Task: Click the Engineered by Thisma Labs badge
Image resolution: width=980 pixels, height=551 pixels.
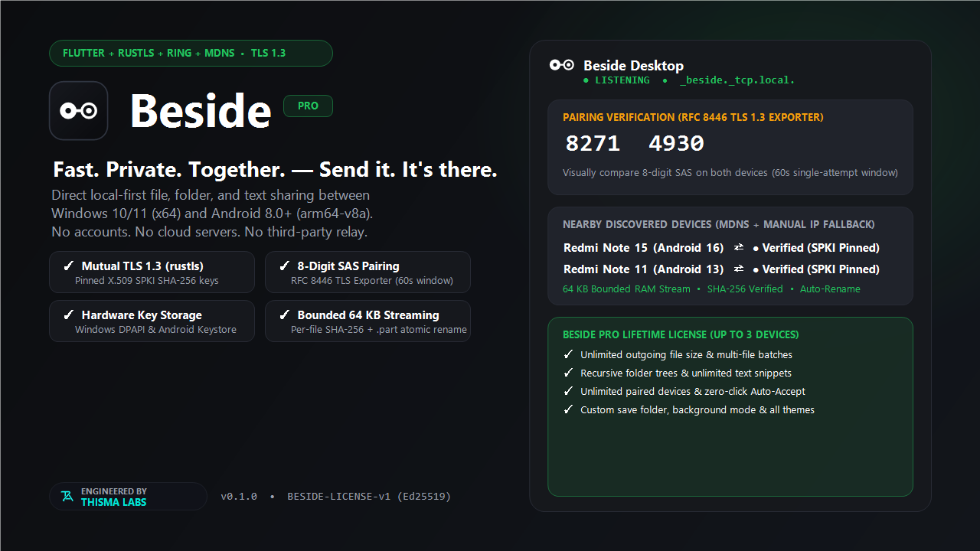Action: tap(129, 497)
